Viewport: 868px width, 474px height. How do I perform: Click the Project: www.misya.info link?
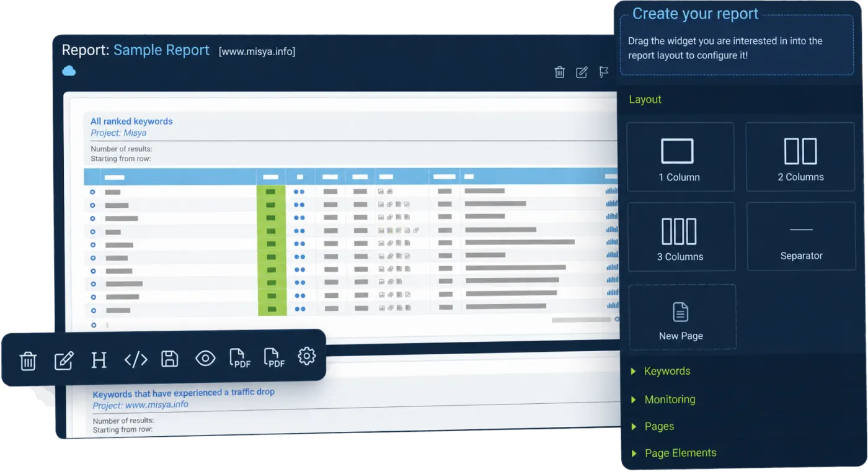pyautogui.click(x=140, y=405)
